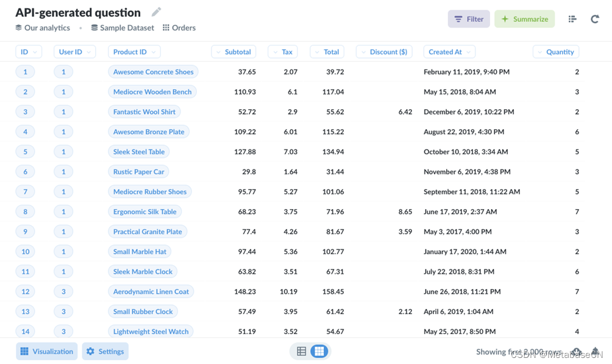612x364 pixels.
Task: Open product Mediocre Wooden Bench
Action: point(152,92)
